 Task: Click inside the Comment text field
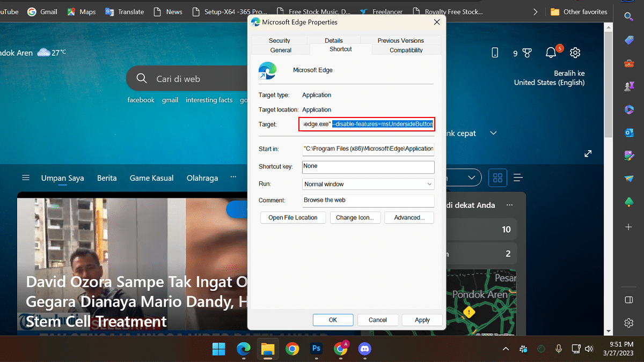(368, 200)
